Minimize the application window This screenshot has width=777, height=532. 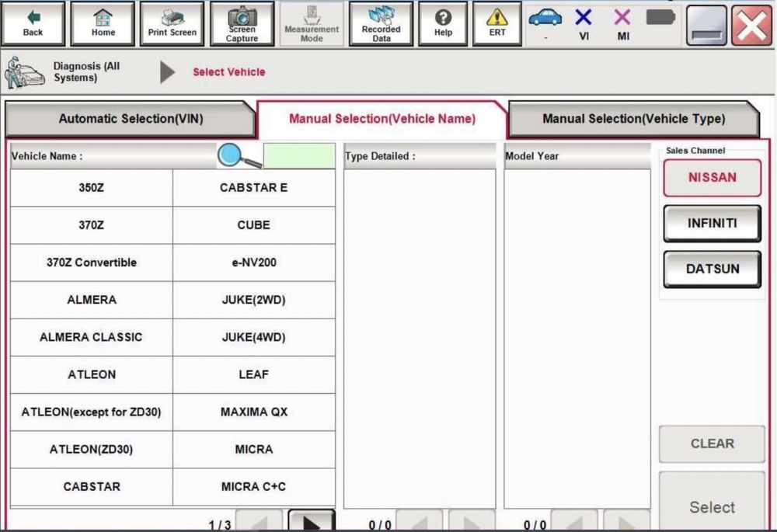pyautogui.click(x=706, y=25)
